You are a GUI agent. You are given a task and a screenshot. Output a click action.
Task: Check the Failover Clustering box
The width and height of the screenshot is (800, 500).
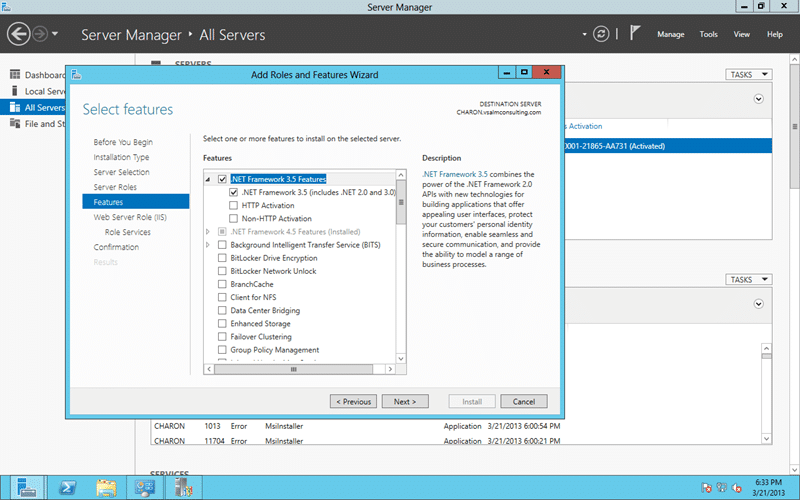(x=222, y=337)
